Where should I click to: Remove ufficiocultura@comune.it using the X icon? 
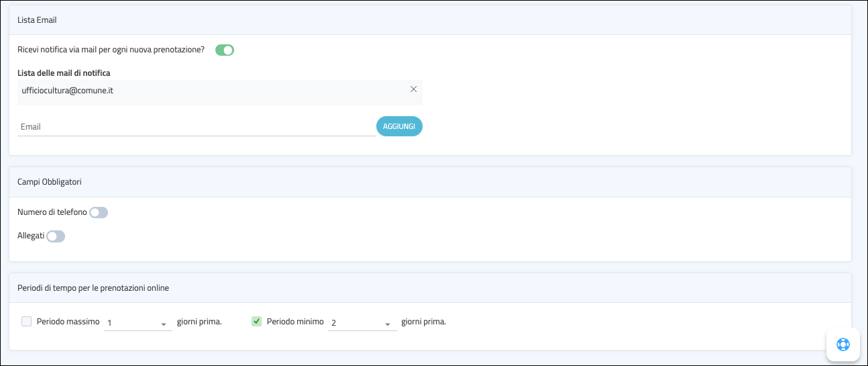(x=413, y=89)
